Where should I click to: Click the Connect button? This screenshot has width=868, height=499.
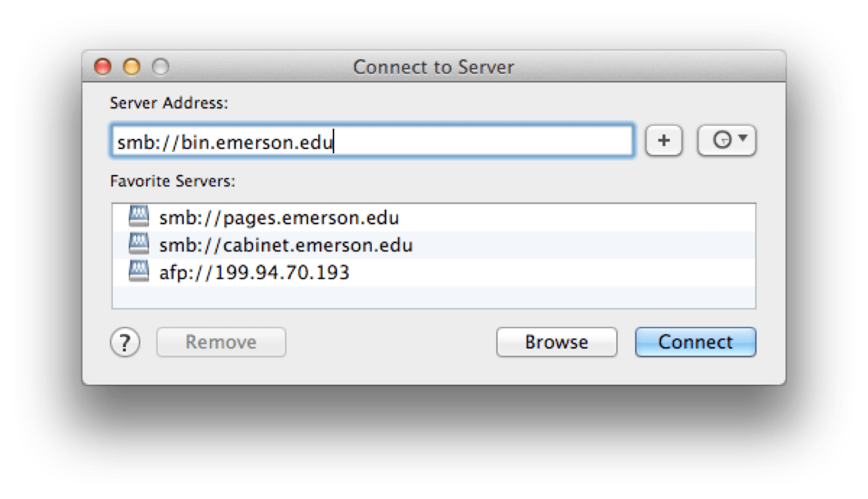(x=694, y=342)
